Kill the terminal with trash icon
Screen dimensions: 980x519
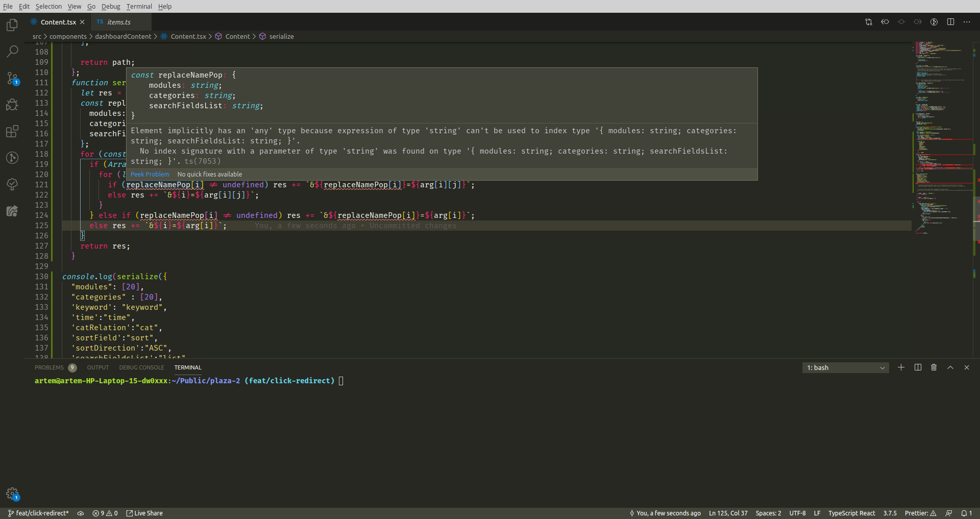click(x=934, y=367)
